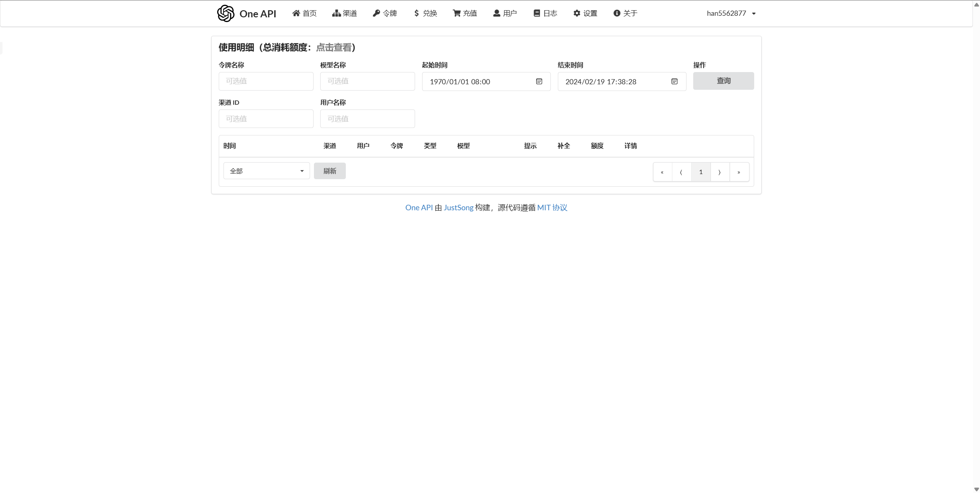Open the MIT 协议 license link
The height and width of the screenshot is (493, 980).
(552, 208)
